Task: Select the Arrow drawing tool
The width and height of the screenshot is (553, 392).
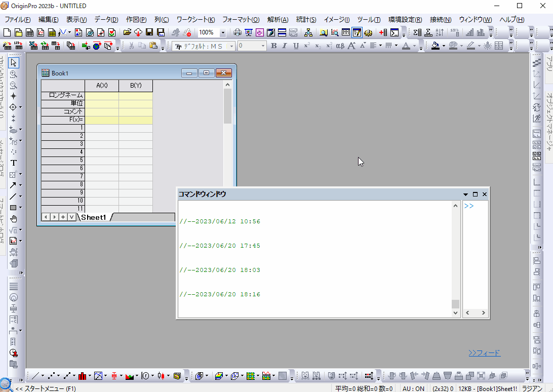Action: 13,185
